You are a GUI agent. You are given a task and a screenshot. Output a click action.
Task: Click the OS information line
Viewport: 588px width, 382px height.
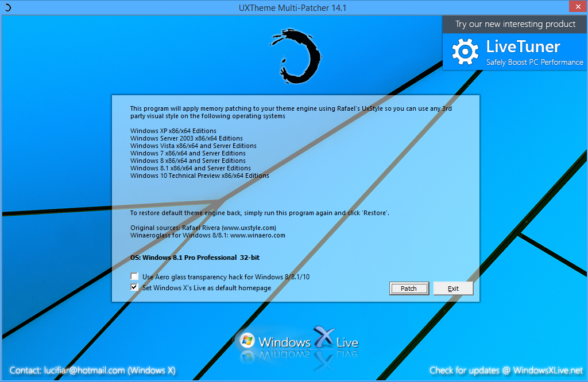point(195,257)
